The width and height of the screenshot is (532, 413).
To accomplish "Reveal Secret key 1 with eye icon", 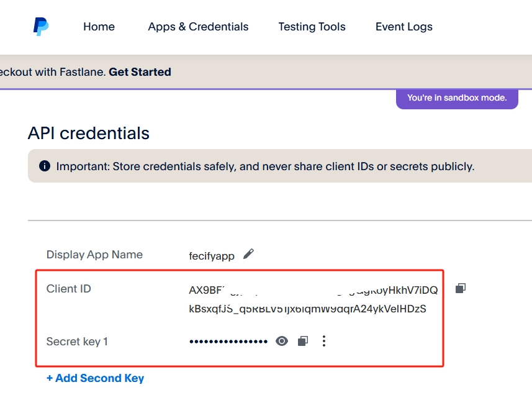I will pyautogui.click(x=282, y=341).
